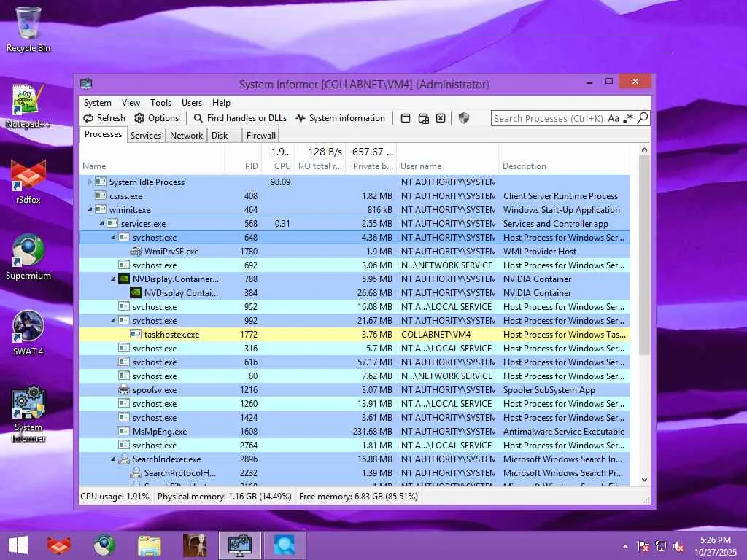Viewport: 747px width, 560px height.
Task: Open System Informer desktop shortcut
Action: pos(28,414)
